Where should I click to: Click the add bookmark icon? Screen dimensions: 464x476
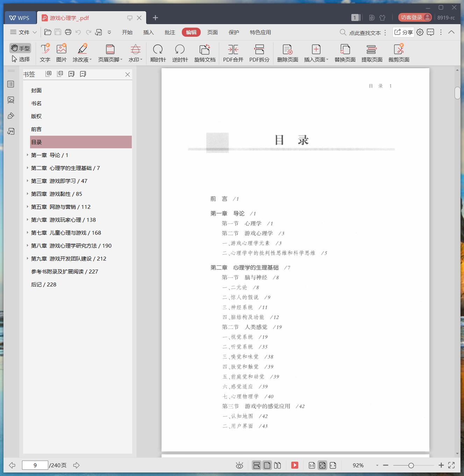(71, 74)
